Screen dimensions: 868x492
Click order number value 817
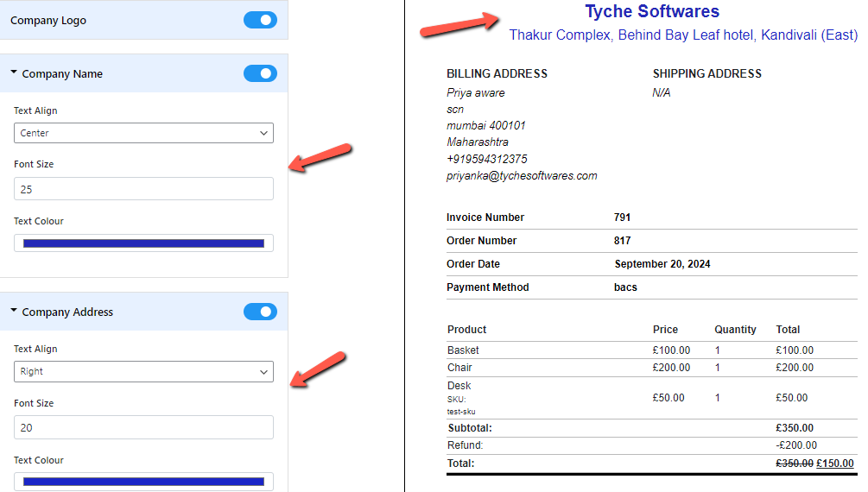coord(622,241)
